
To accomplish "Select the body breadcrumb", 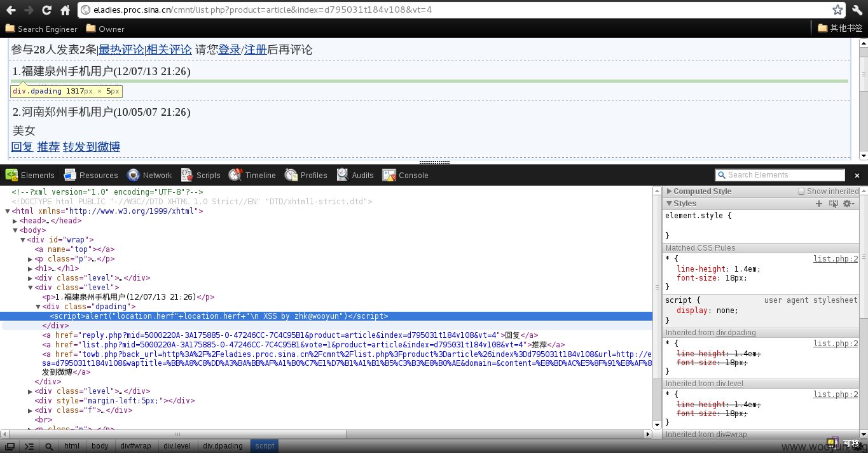I will tap(100, 446).
